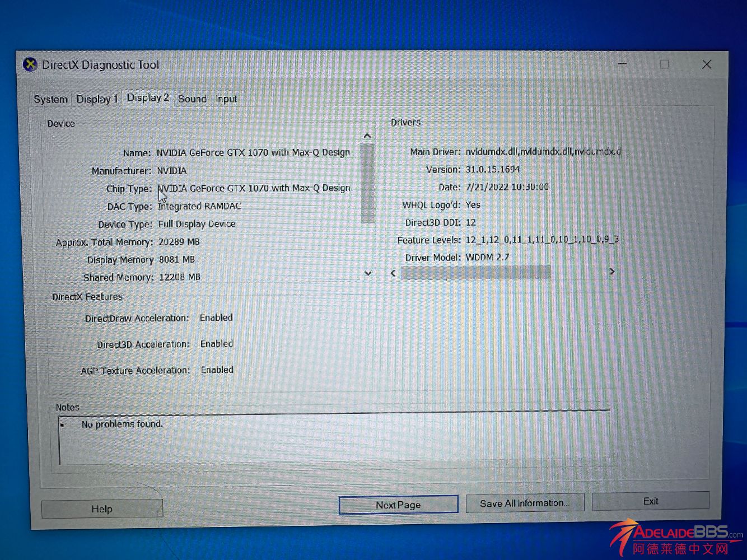This screenshot has height=560, width=747.
Task: Click the Drivers horizontal scrollbar thumb
Action: point(476,273)
